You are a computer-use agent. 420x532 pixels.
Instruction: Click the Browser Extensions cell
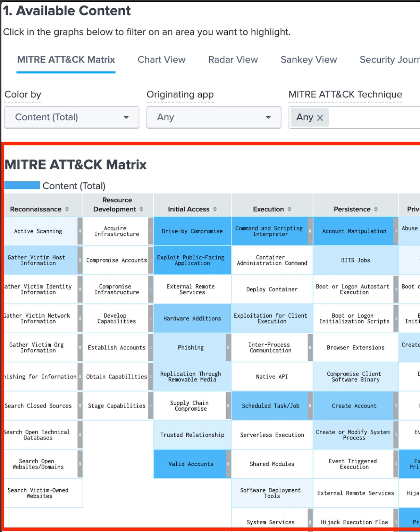355,347
